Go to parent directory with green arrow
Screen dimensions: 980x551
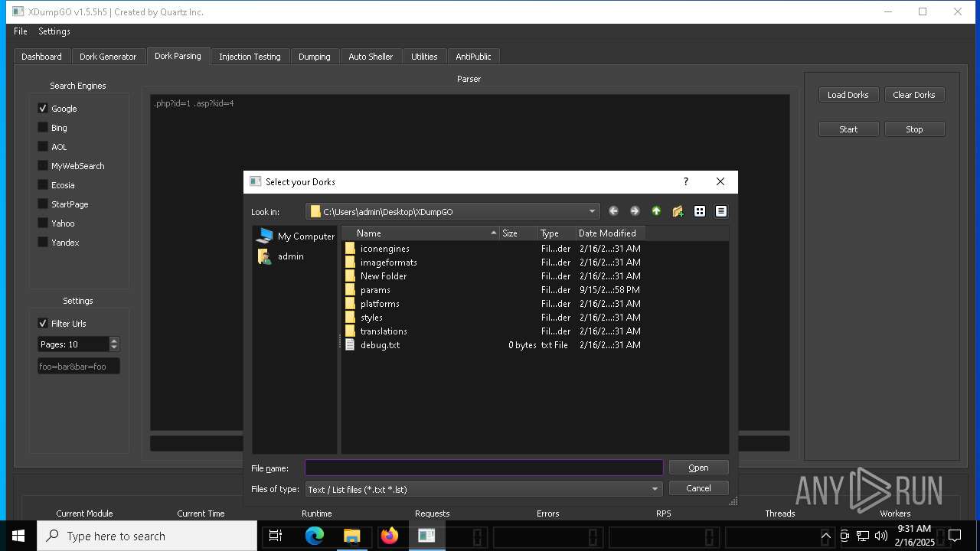(x=656, y=211)
